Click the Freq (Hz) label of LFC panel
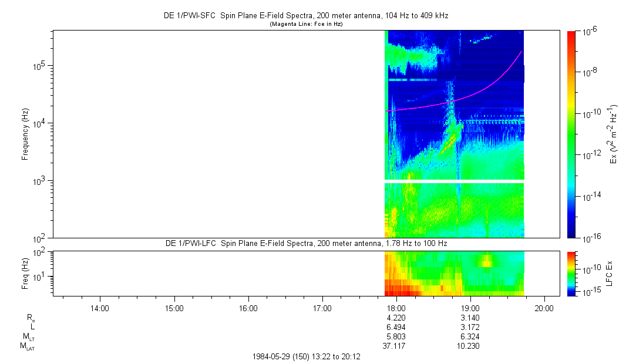Screen dimensions: 636x364 [25, 273]
